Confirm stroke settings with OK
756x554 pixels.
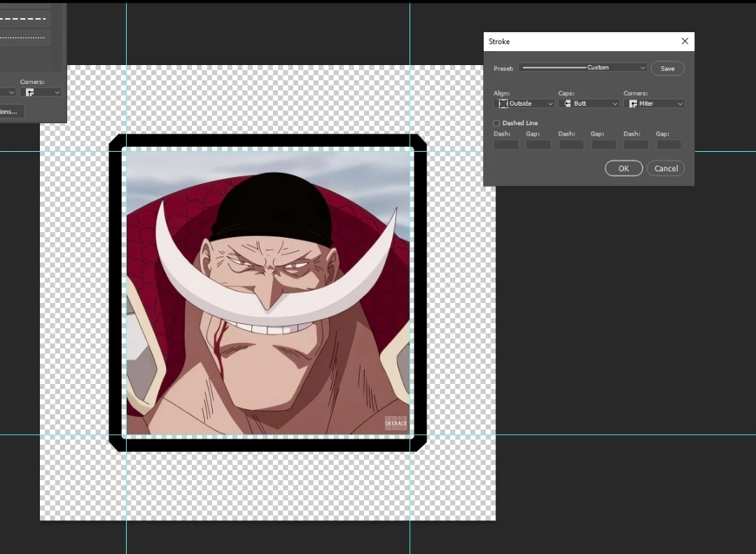point(624,168)
